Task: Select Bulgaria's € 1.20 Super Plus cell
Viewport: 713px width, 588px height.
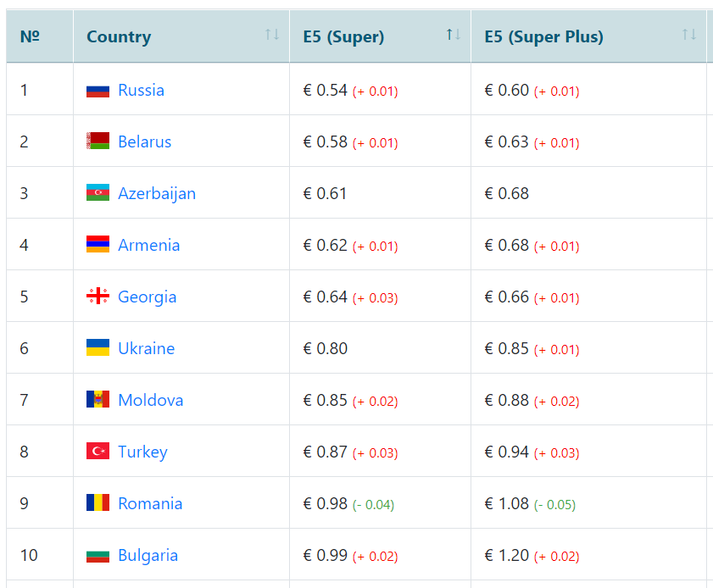Action: (588, 555)
